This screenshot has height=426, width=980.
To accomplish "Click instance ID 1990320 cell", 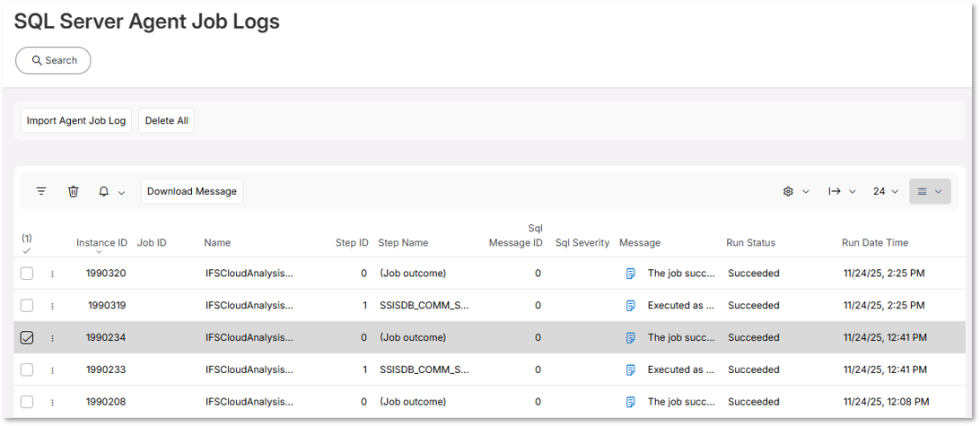I will 106,273.
